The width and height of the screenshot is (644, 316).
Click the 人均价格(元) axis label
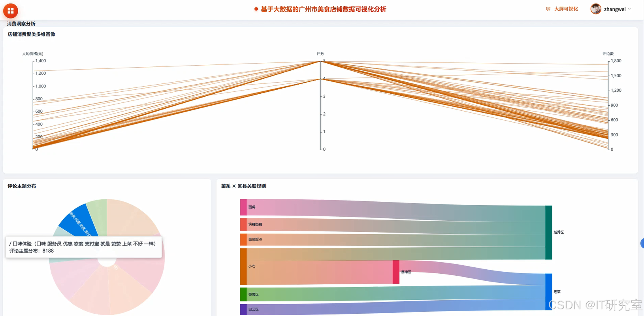point(32,53)
